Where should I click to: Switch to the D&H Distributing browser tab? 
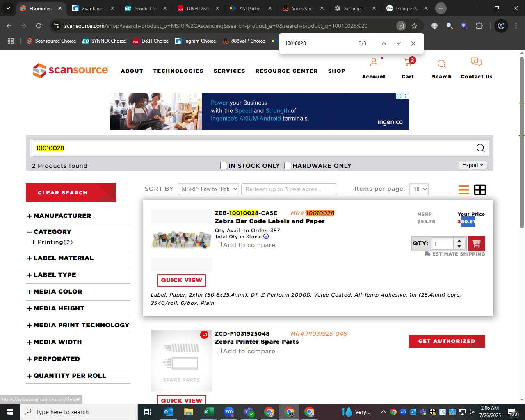198,8
